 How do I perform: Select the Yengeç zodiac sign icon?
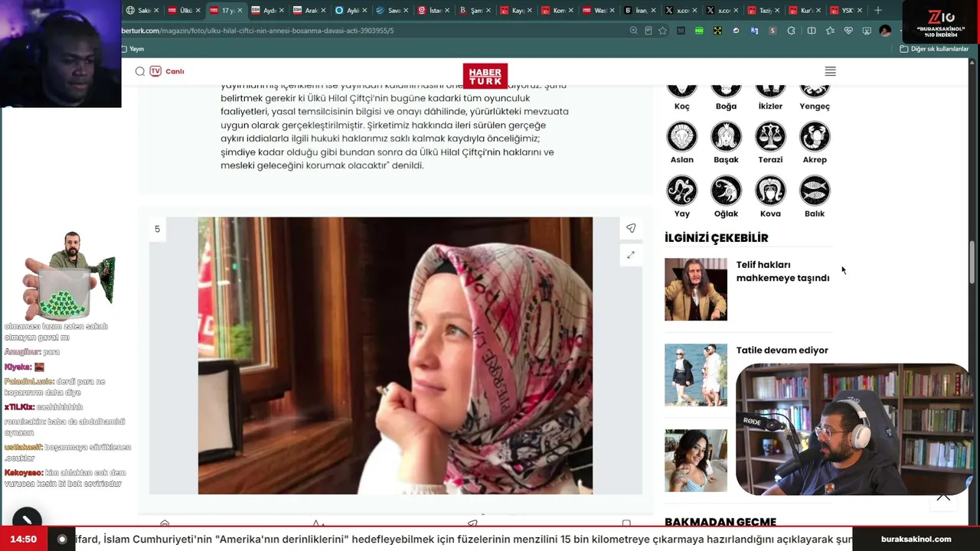(x=815, y=91)
